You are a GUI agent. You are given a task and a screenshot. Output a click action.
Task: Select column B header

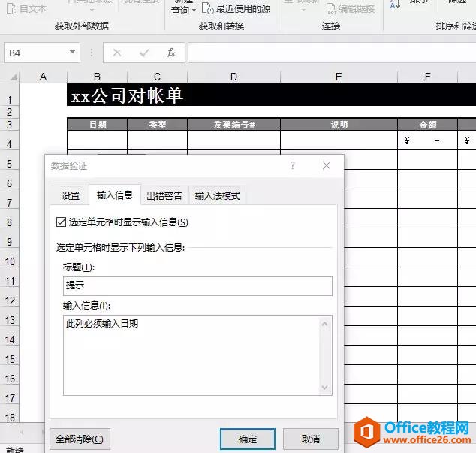tap(97, 77)
